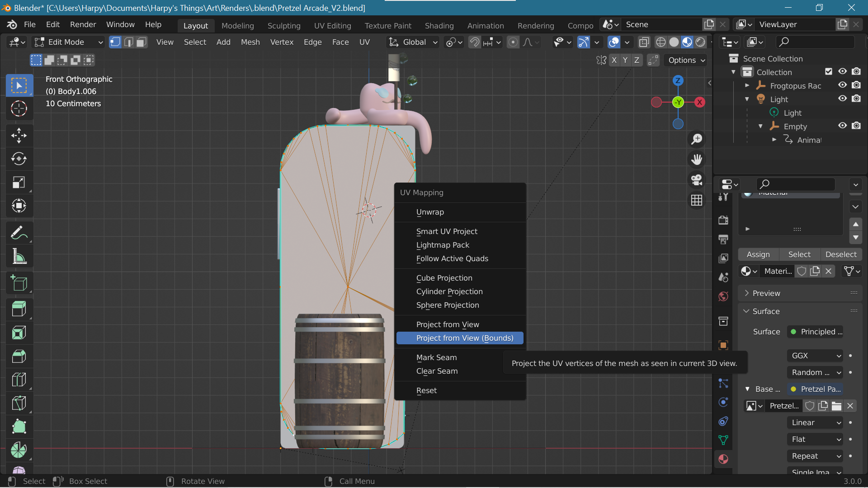This screenshot has height=488, width=868.
Task: Select the Move tool
Action: [x=19, y=135]
